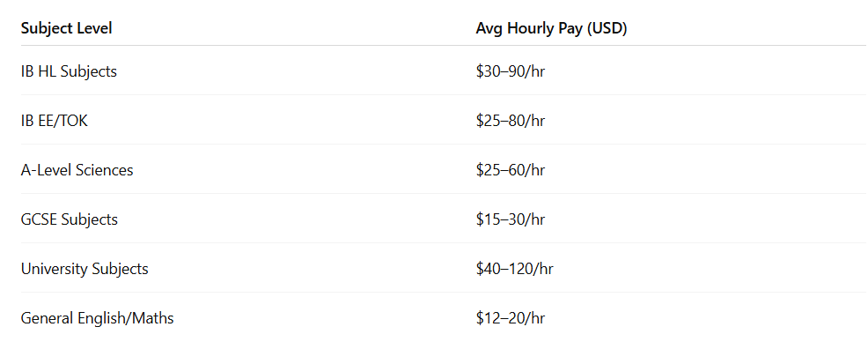Click the $25–60/hr pay value

[511, 170]
